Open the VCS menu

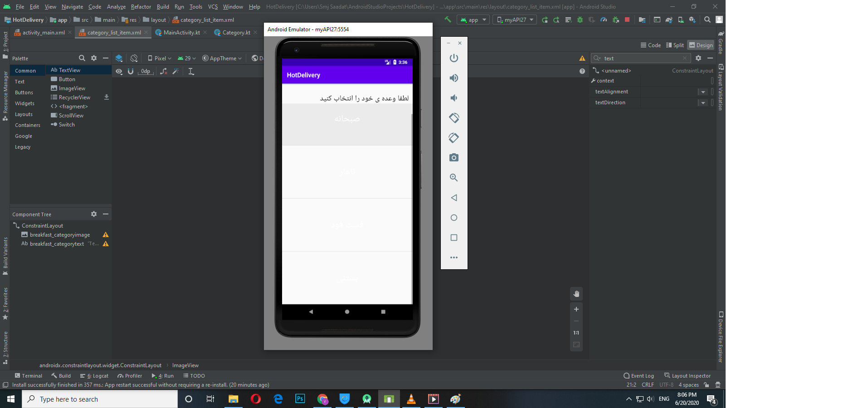(x=213, y=7)
